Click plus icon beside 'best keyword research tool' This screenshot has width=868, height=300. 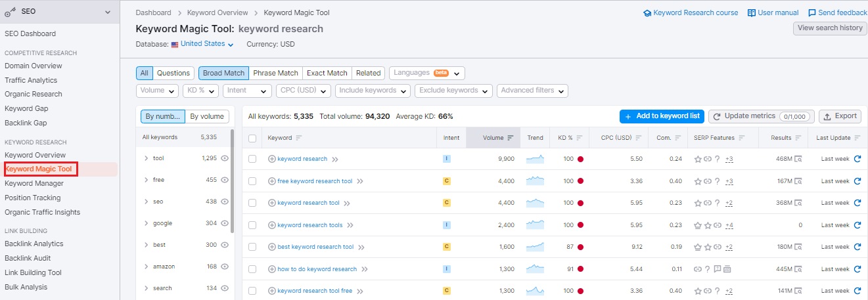tap(272, 247)
